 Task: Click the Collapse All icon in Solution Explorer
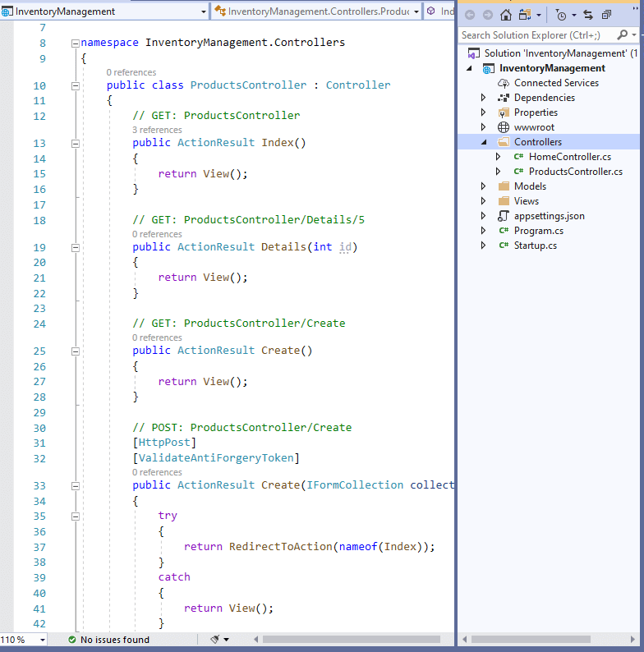[607, 15]
